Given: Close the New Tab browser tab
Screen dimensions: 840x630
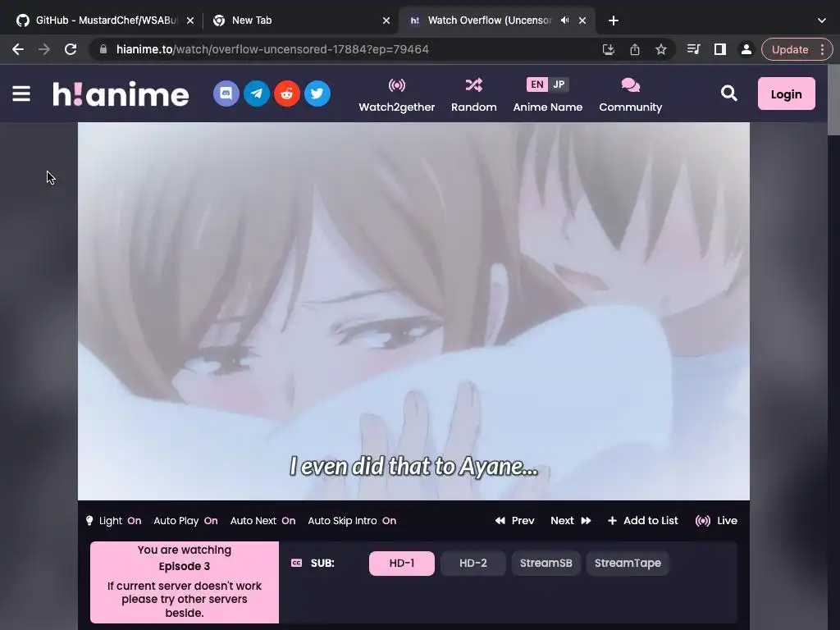Looking at the screenshot, I should (386, 21).
